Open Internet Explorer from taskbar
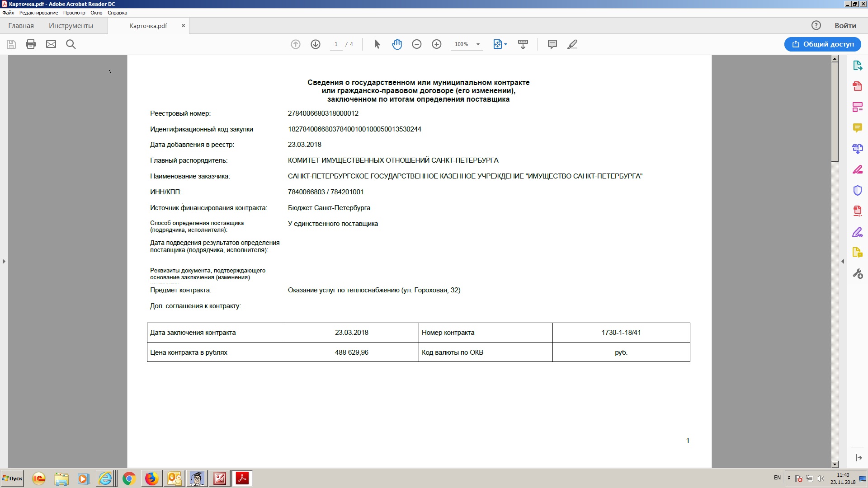Image resolution: width=868 pixels, height=488 pixels. coord(106,479)
